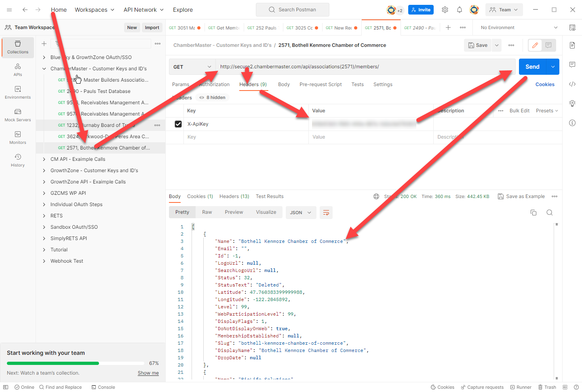This screenshot has width=582, height=392.
Task: Select the Raw response view tab
Action: coord(207,212)
